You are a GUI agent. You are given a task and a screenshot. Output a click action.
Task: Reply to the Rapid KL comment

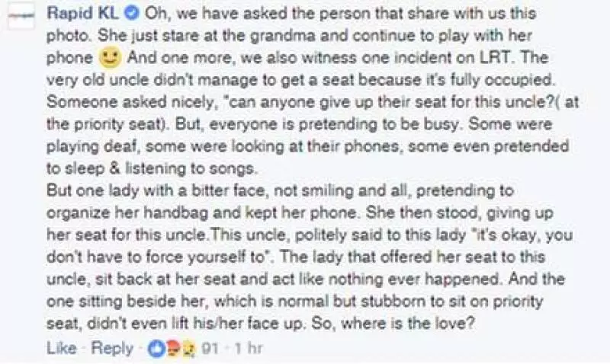[112, 348]
